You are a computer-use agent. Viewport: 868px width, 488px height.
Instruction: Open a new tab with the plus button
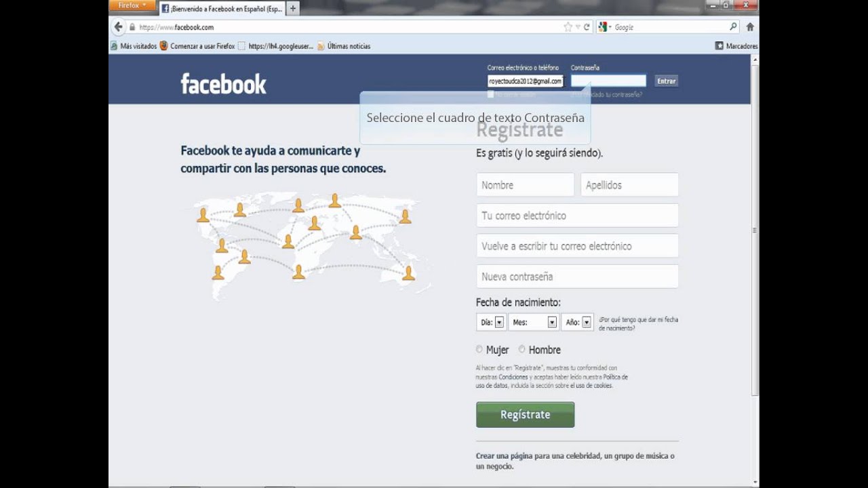(x=293, y=9)
